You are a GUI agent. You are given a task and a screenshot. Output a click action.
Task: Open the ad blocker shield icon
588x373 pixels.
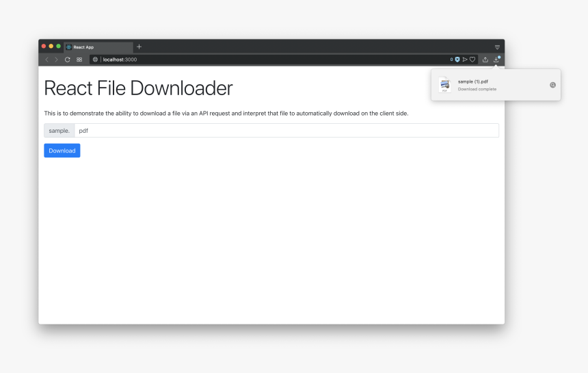(457, 60)
